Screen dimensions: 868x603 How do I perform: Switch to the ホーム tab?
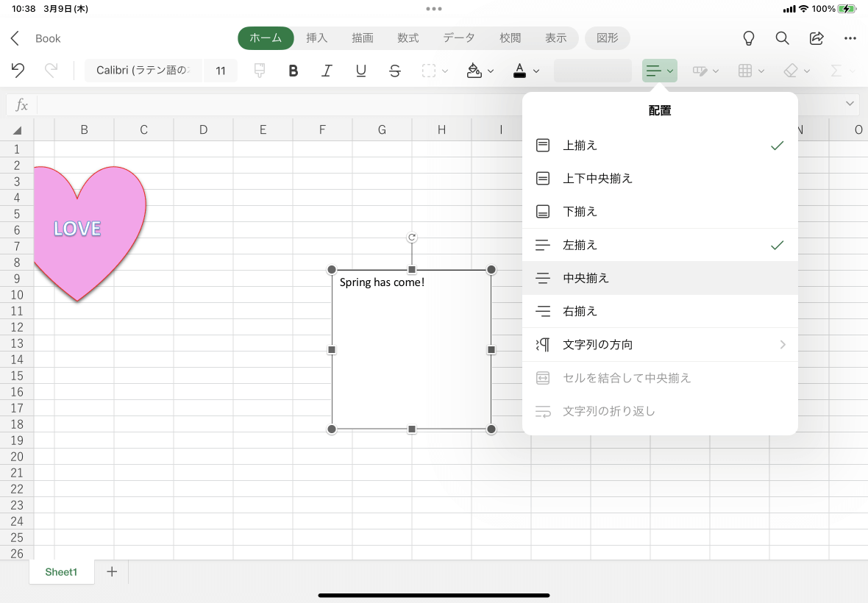266,38
